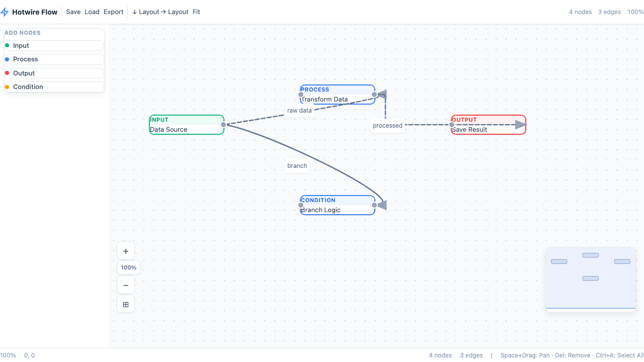Add an Output node from palette
Image resolution: width=644 pixels, height=362 pixels.
click(54, 73)
